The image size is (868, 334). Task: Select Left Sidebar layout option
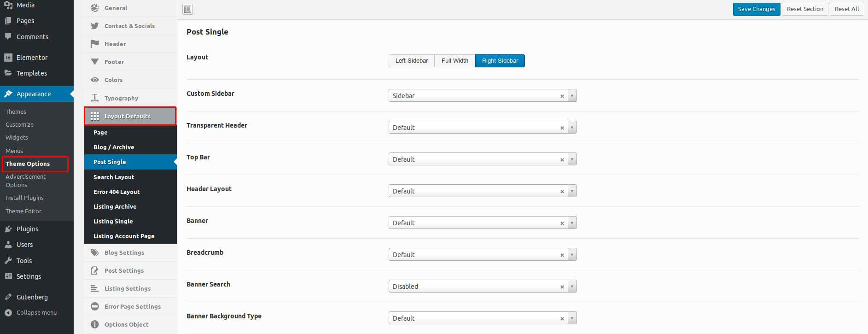(412, 61)
